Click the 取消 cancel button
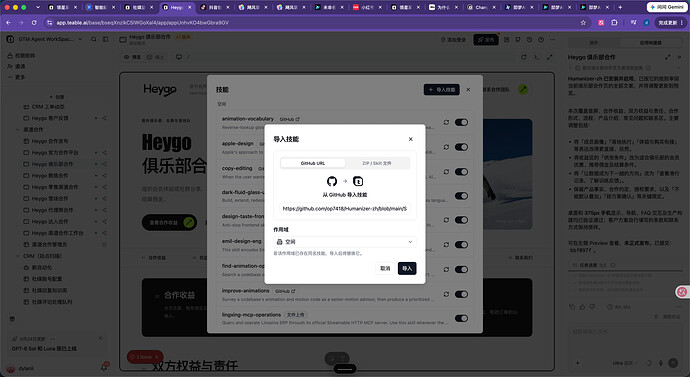Image resolution: width=690 pixels, height=377 pixels. pyautogui.click(x=385, y=268)
